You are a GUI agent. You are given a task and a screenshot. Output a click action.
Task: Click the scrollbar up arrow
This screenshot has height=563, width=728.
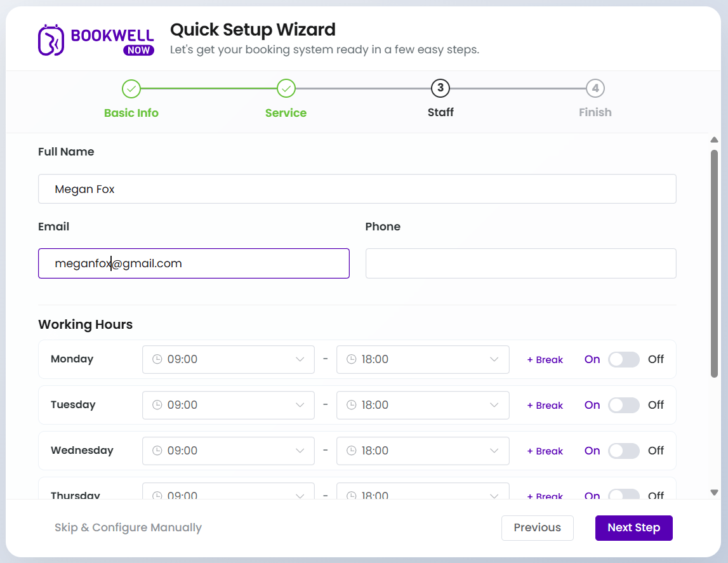coord(714,140)
